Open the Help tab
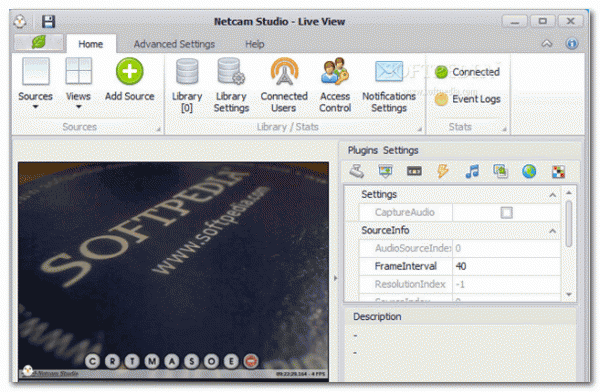The width and height of the screenshot is (600, 392). pos(254,44)
